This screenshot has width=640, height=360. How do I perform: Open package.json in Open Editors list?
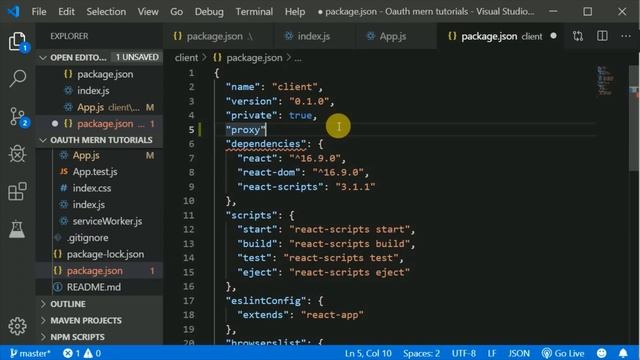point(99,74)
